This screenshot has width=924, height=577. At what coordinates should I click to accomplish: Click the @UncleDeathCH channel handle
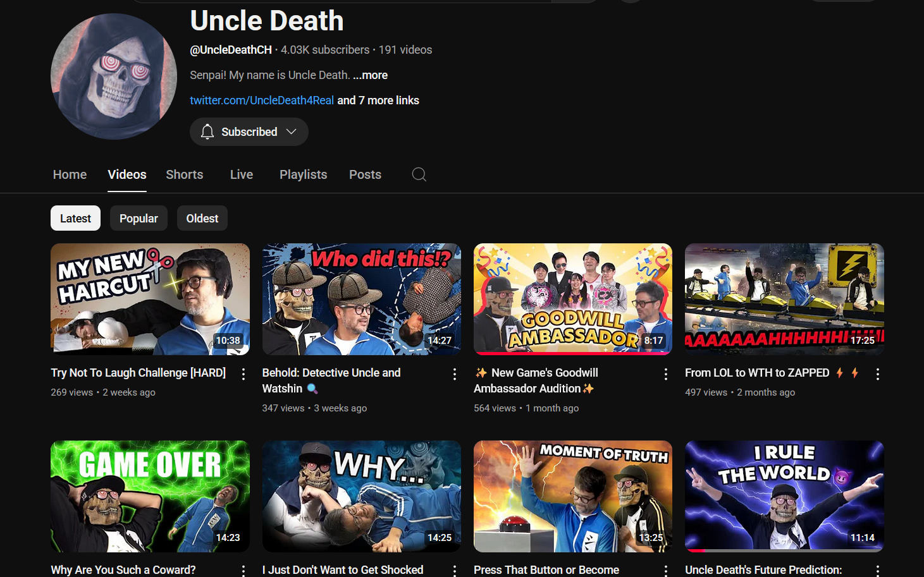[231, 50]
